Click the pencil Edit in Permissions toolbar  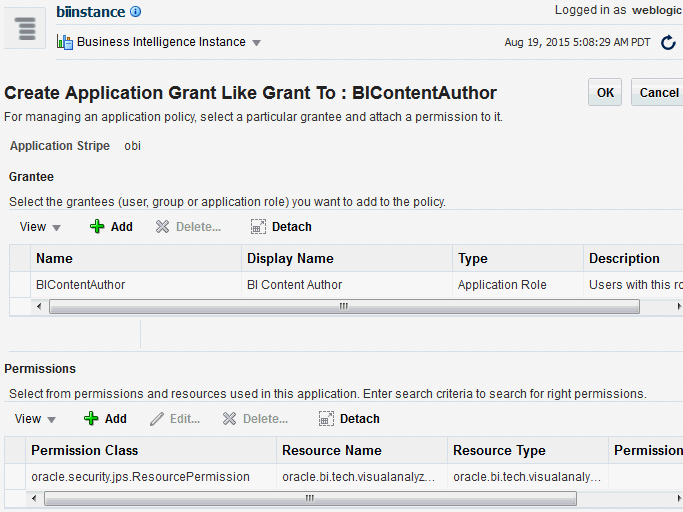click(x=175, y=419)
